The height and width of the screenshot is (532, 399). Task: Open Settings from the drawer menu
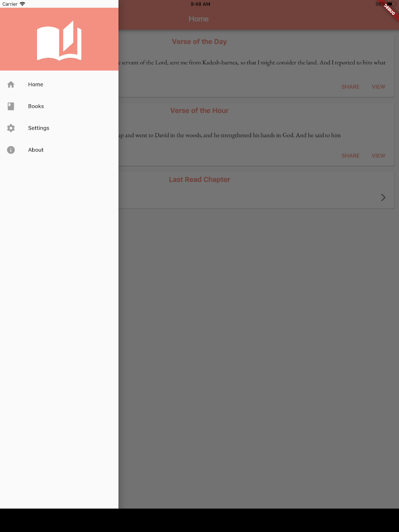coord(59,128)
